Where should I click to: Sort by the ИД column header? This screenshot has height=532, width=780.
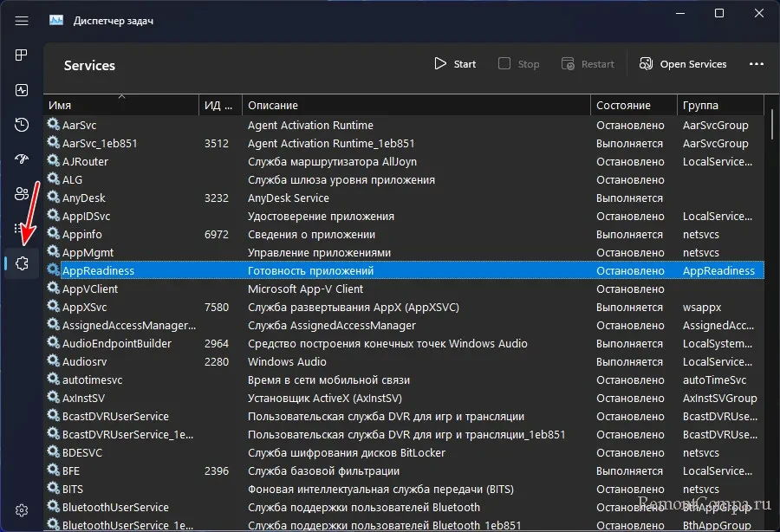(220, 105)
